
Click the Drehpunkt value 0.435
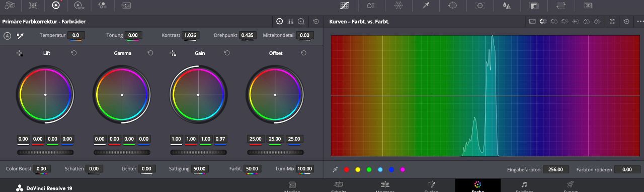click(x=247, y=36)
